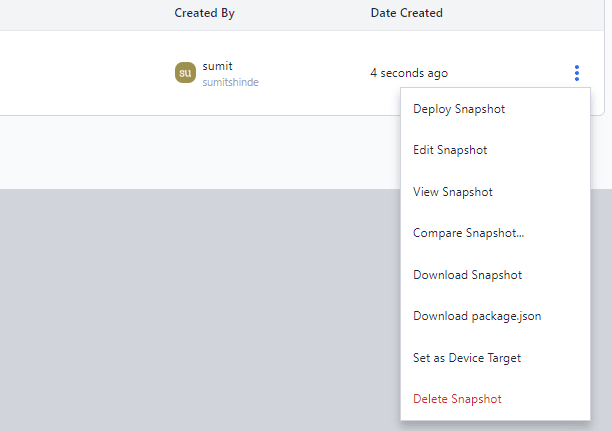The image size is (612, 431).
Task: Select Set as Device Target entry
Action: (495, 358)
